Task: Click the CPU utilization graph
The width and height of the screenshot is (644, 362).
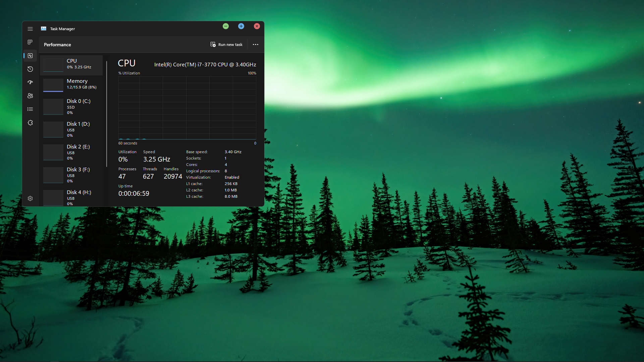Action: tap(187, 108)
